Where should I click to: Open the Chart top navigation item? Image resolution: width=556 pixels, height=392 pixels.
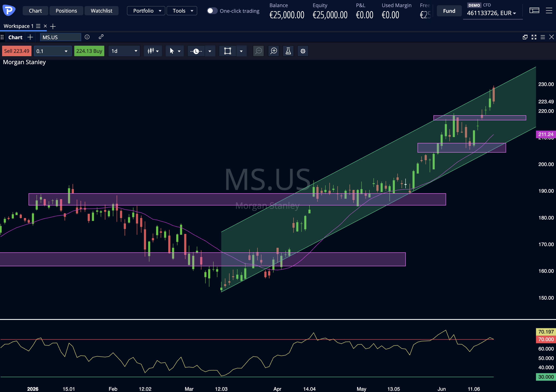(x=35, y=11)
